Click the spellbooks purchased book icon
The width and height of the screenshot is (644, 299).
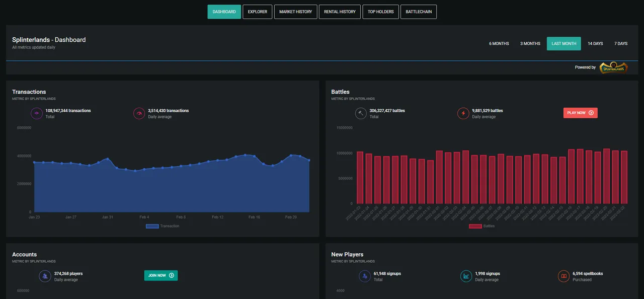[564, 276]
